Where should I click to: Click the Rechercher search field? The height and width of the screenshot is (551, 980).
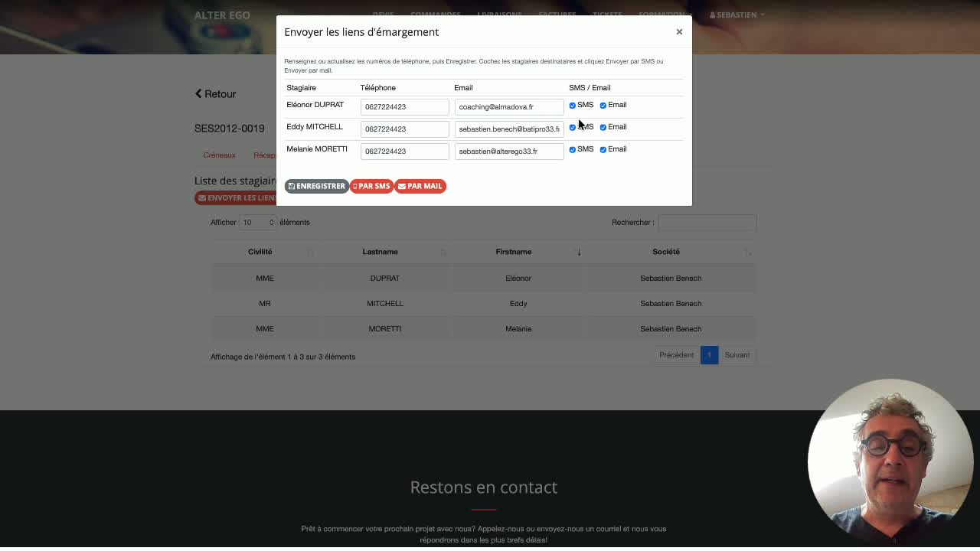[x=707, y=222]
